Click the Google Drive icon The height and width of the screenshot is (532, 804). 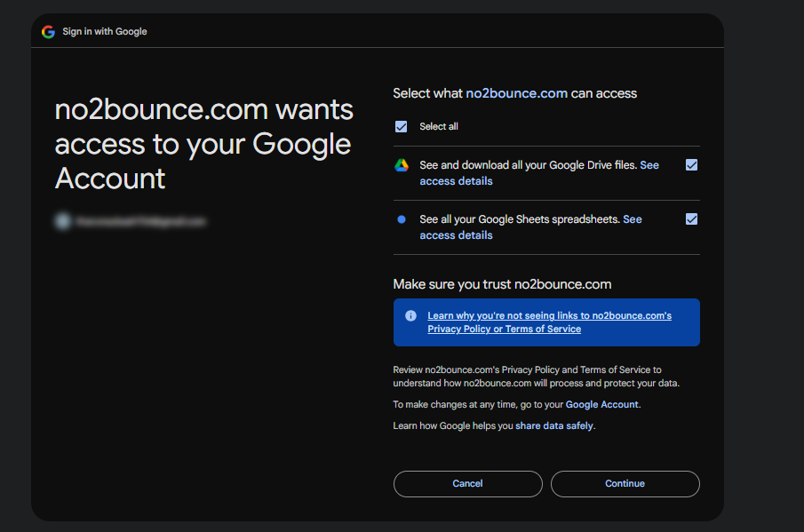(x=402, y=165)
